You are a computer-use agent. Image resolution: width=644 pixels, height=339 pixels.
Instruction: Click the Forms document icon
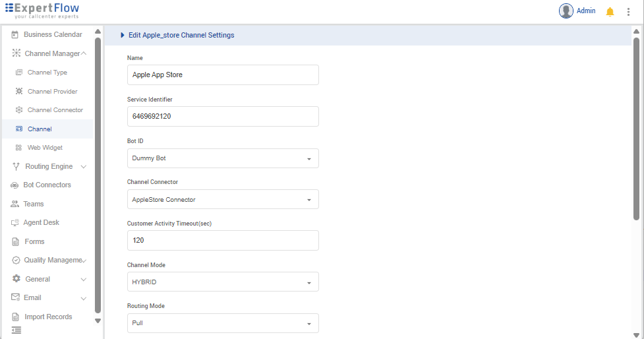15,241
